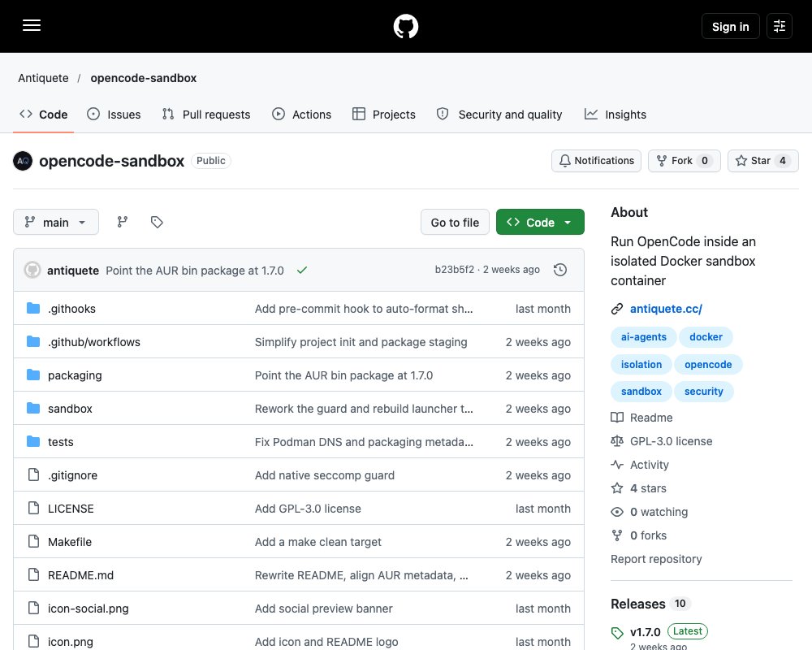Open the Makefile file
This screenshot has width=812, height=650.
[70, 542]
